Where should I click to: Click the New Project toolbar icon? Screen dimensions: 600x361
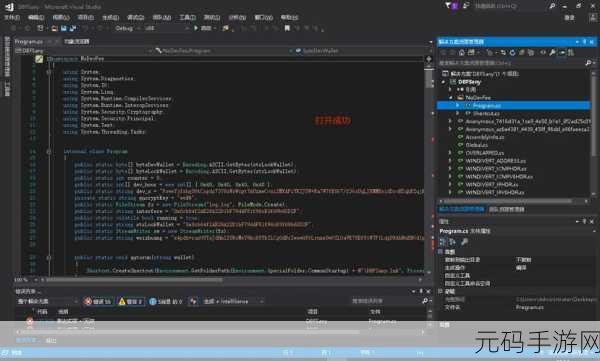coord(40,28)
